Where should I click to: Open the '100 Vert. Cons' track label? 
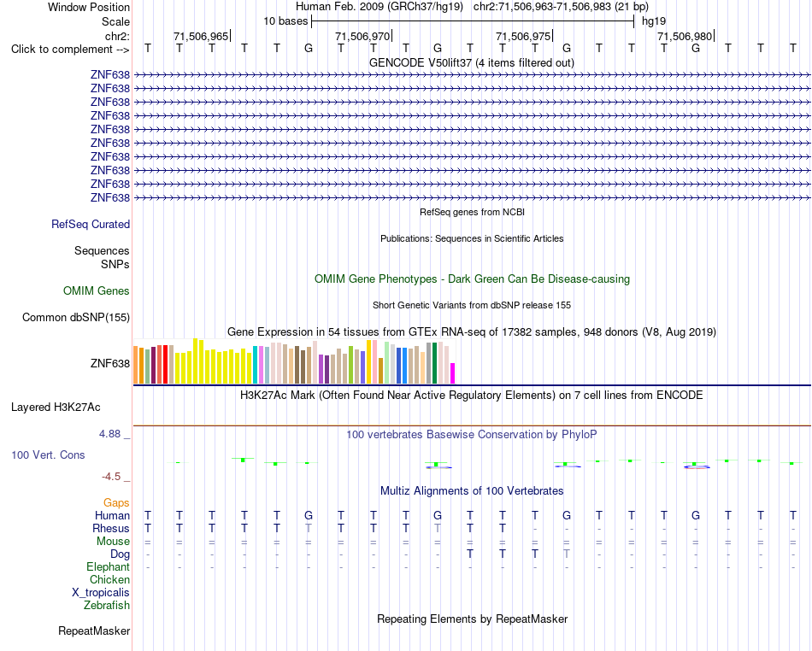point(48,455)
